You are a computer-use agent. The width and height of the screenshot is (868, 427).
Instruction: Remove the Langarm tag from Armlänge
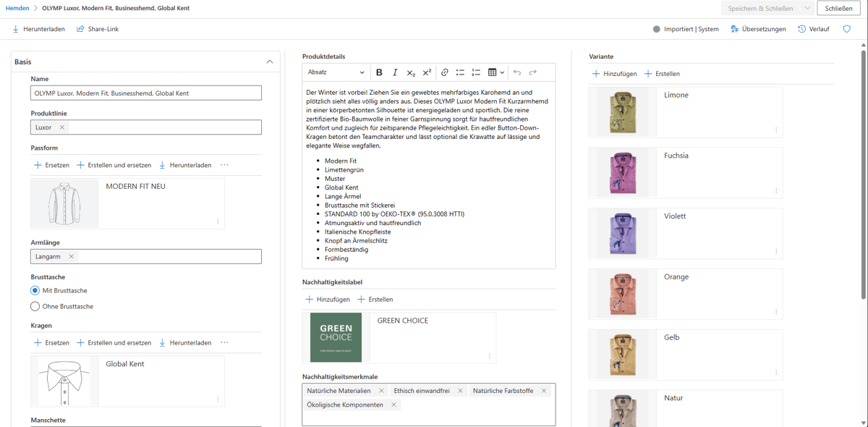point(72,256)
